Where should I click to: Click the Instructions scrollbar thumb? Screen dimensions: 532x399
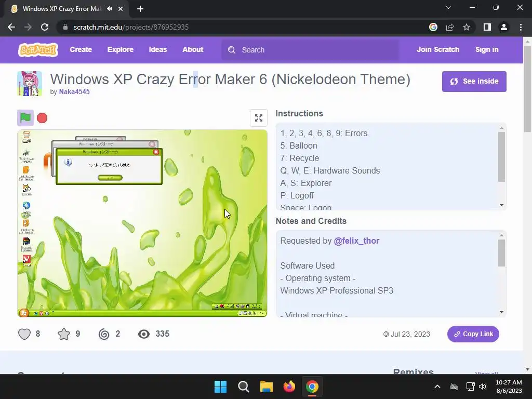(501, 157)
